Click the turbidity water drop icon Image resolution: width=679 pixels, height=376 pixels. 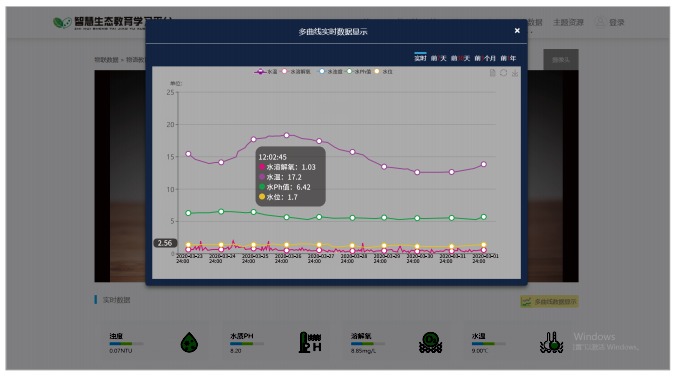[189, 342]
